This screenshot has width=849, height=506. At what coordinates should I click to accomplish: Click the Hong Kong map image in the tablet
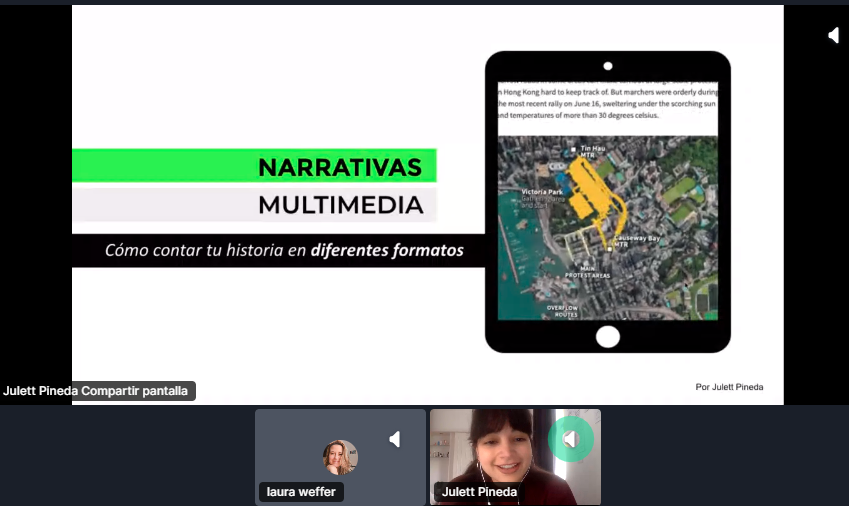coord(608,228)
